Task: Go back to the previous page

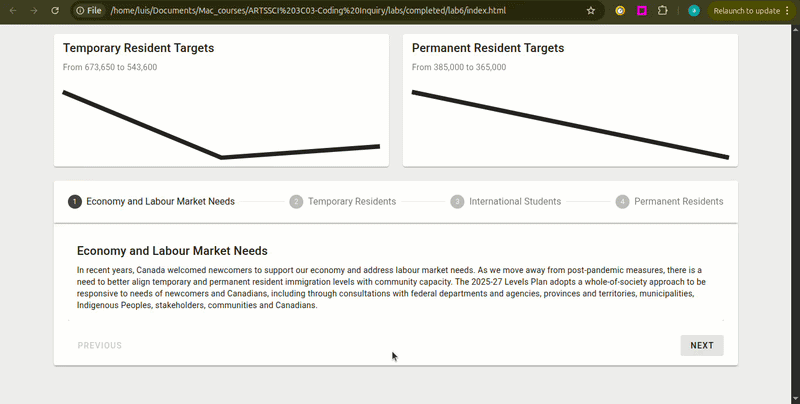Action: (13, 10)
